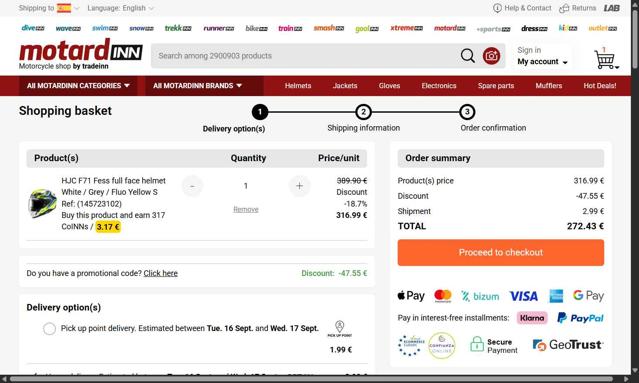Open the motardinn store logo link
The height and width of the screenshot is (383, 639).
click(450, 28)
